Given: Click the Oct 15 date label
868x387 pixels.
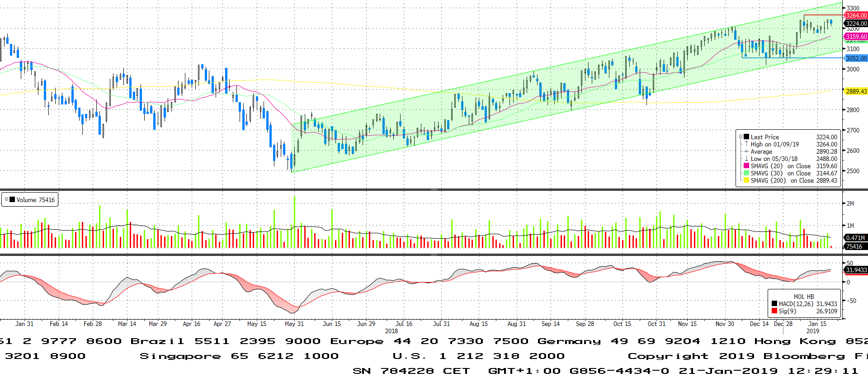Looking at the screenshot, I should [622, 324].
